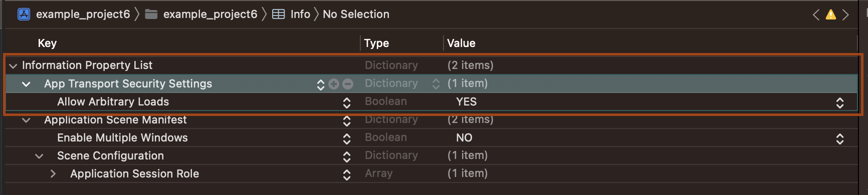
Task: Collapse Scene Configuration dictionary
Action: [x=39, y=156]
